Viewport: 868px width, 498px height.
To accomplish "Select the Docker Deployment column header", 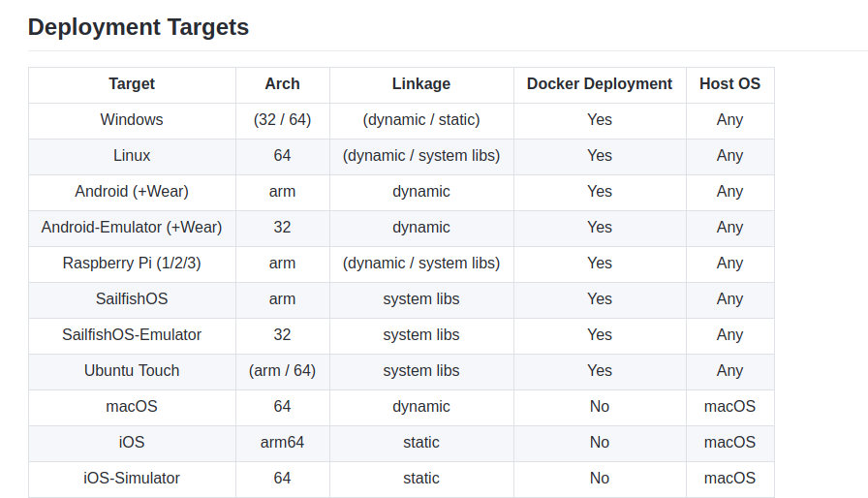I will click(x=600, y=84).
